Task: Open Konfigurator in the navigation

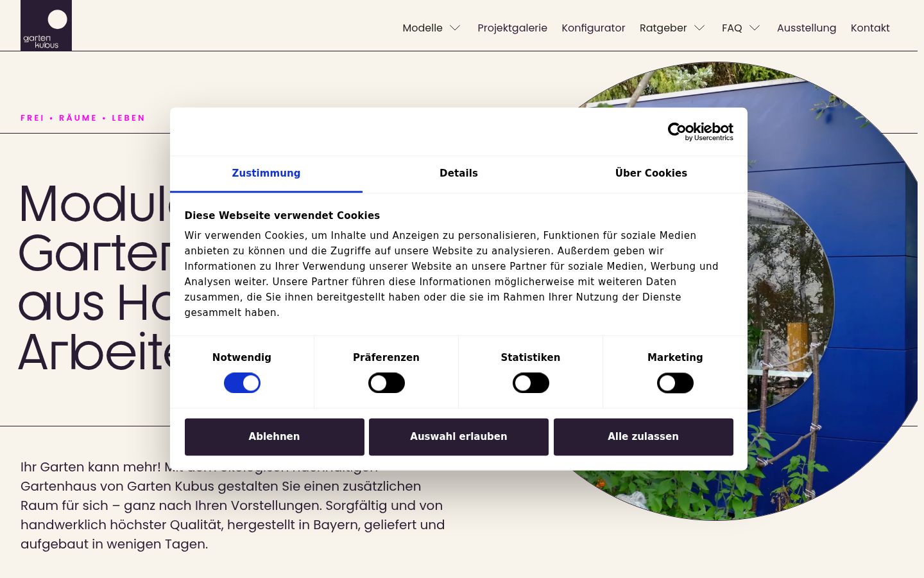Action: (x=593, y=28)
